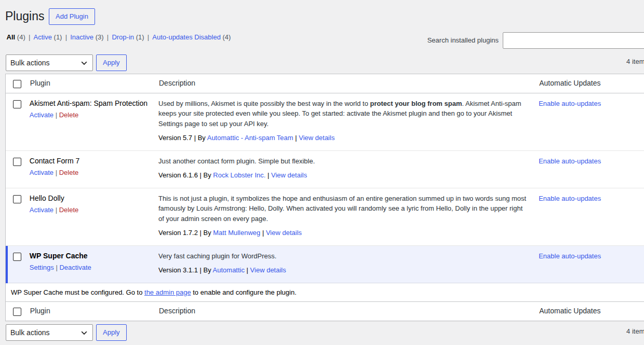This screenshot has width=644, height=345.
Task: Enable auto-updates for Hello Dolly
Action: [570, 199]
